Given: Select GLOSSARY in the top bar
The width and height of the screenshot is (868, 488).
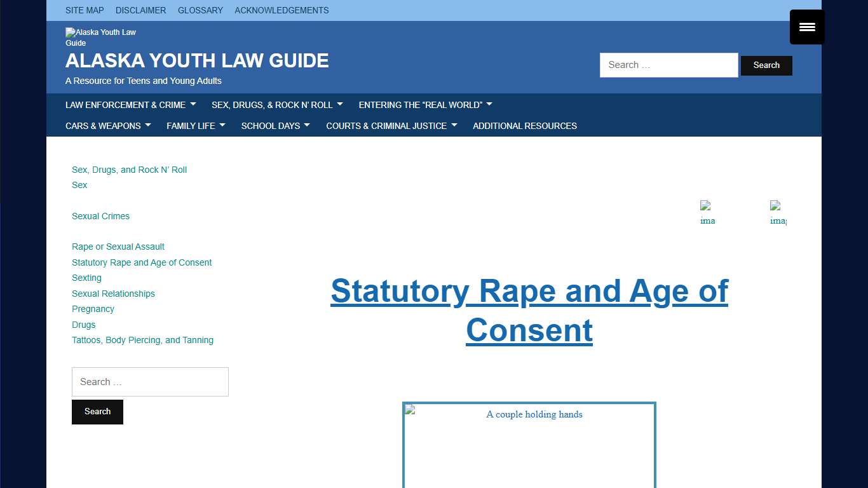Looking at the screenshot, I should coord(200,10).
